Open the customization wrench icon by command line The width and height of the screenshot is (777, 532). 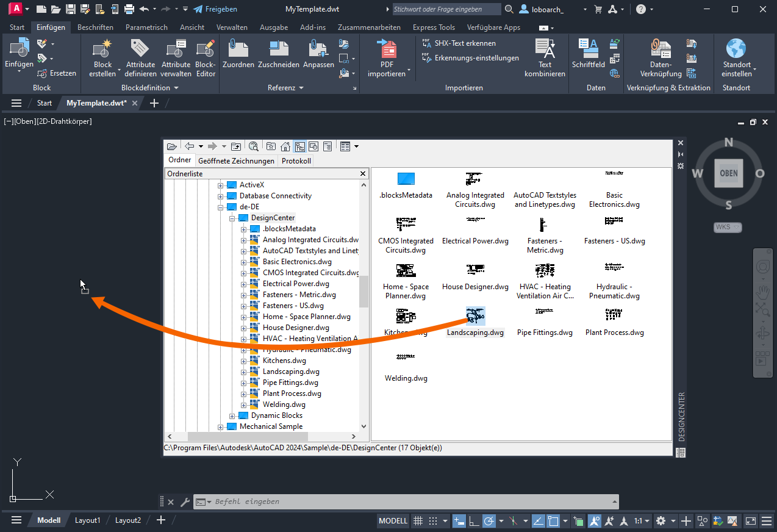click(x=185, y=502)
